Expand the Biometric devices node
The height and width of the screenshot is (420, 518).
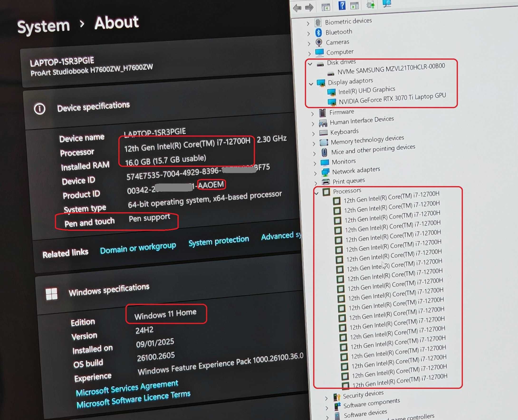coord(308,24)
